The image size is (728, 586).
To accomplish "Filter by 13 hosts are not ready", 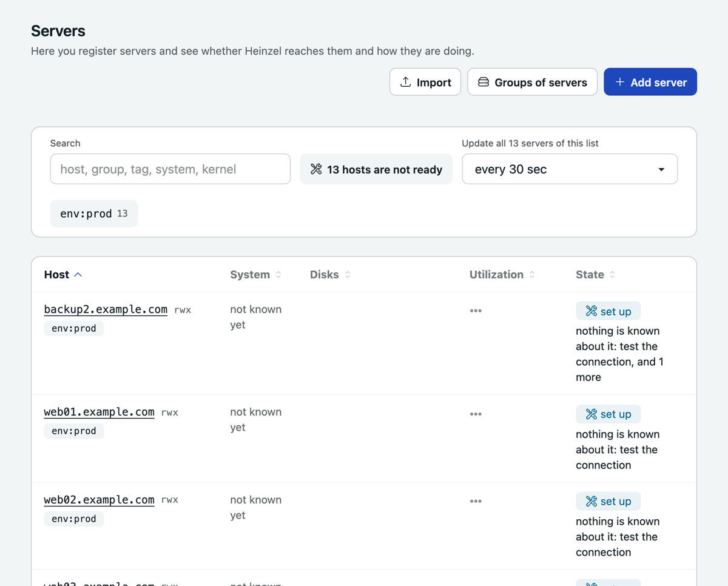I will click(x=376, y=169).
